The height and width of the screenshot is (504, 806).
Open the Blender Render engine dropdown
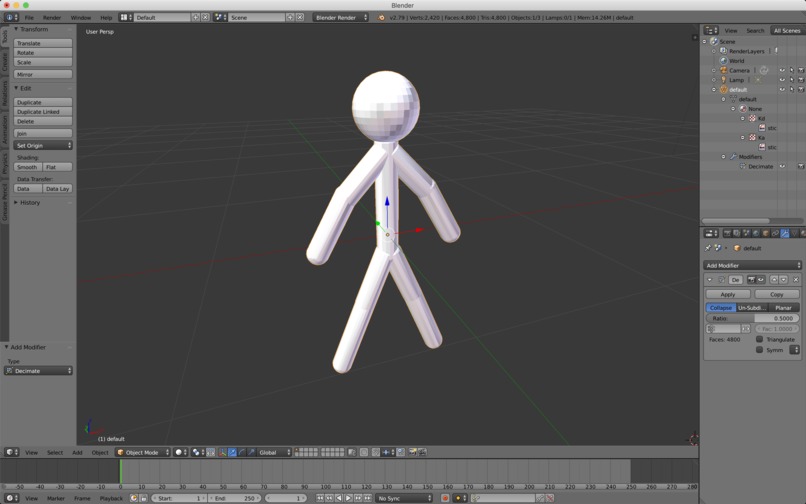click(340, 17)
